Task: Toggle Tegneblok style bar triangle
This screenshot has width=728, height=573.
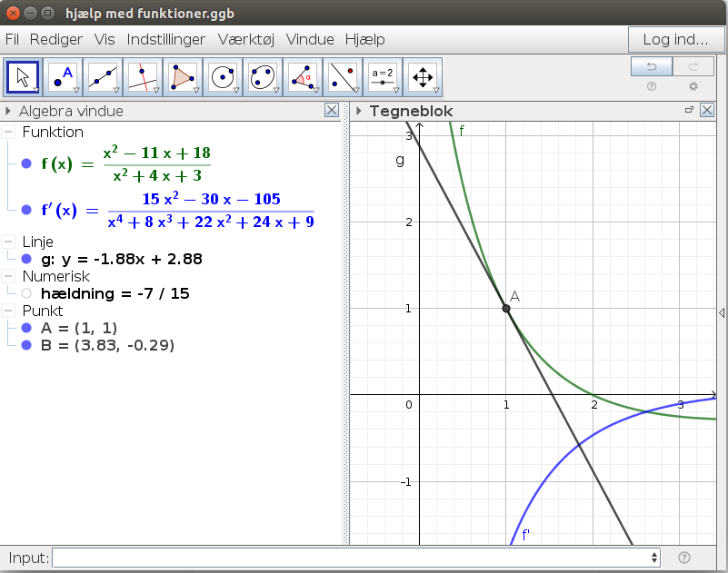Action: pos(358,111)
